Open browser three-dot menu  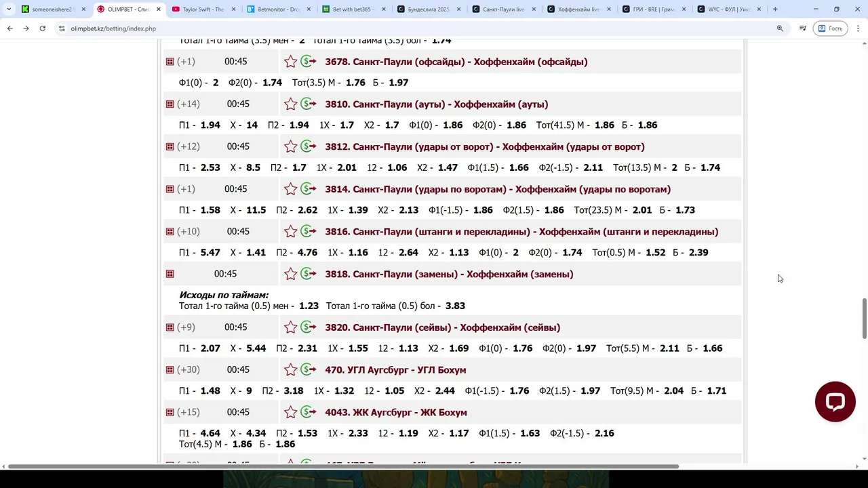[858, 28]
